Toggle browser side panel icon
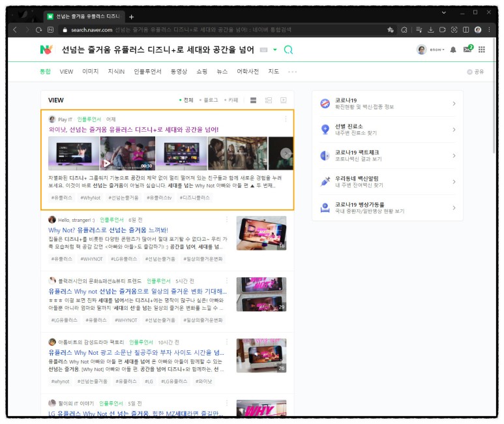The image size is (504, 424). (x=466, y=30)
